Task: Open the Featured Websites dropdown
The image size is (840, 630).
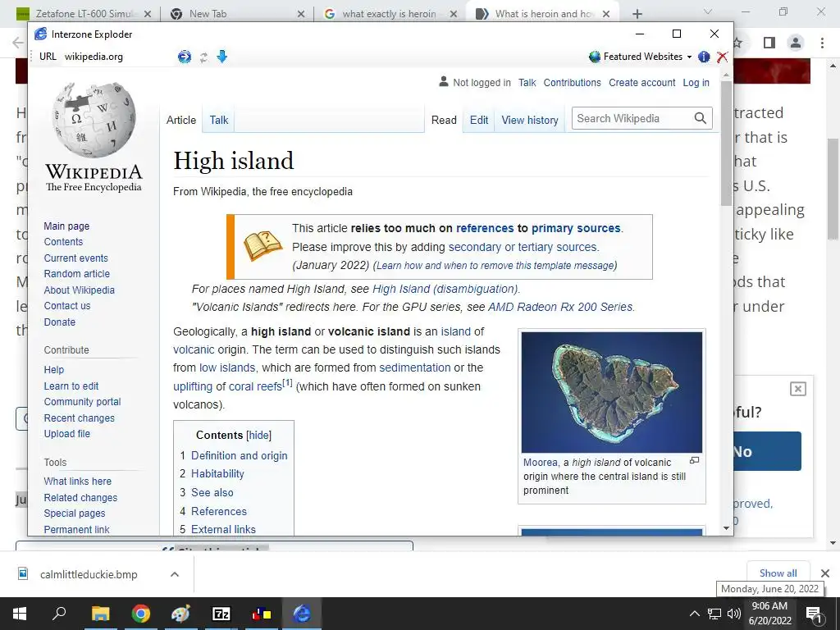Action: point(647,57)
